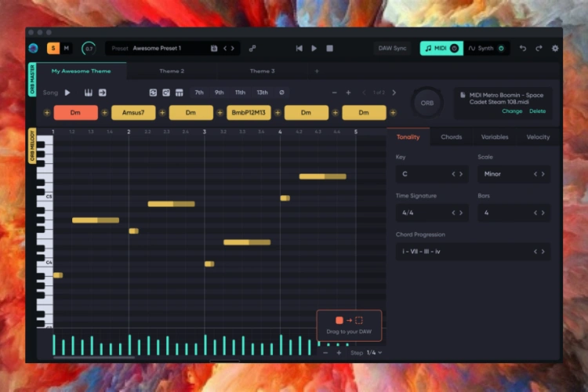Click the undo arrow icon

tap(523, 48)
